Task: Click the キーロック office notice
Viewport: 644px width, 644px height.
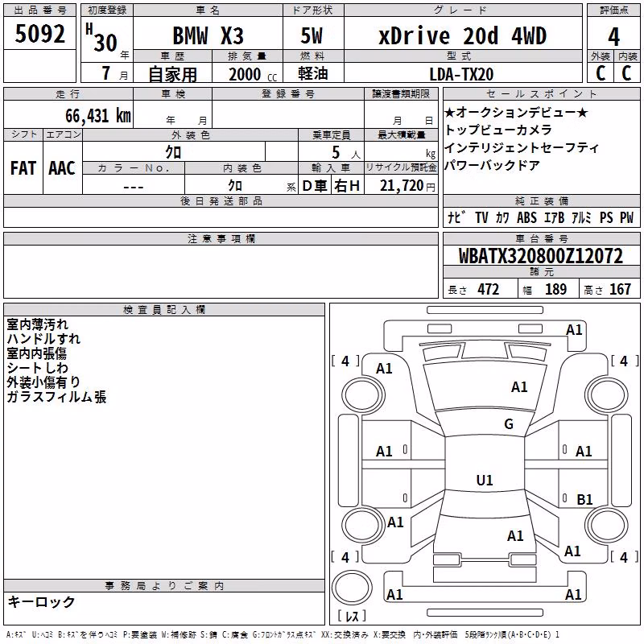Action: tap(42, 601)
